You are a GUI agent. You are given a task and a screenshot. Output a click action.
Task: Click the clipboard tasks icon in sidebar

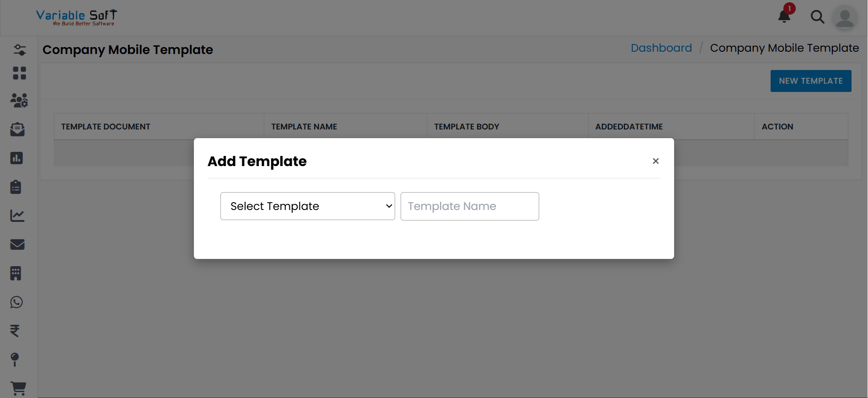click(16, 187)
